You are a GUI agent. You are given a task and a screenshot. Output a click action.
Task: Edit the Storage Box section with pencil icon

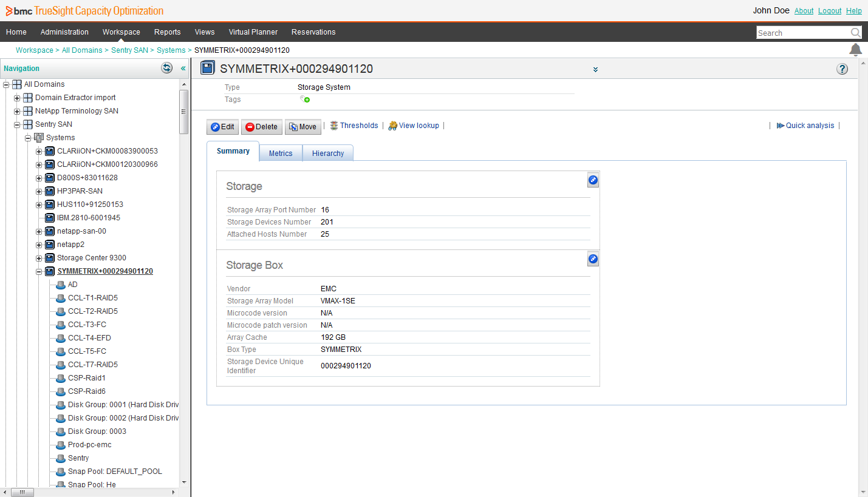point(593,259)
